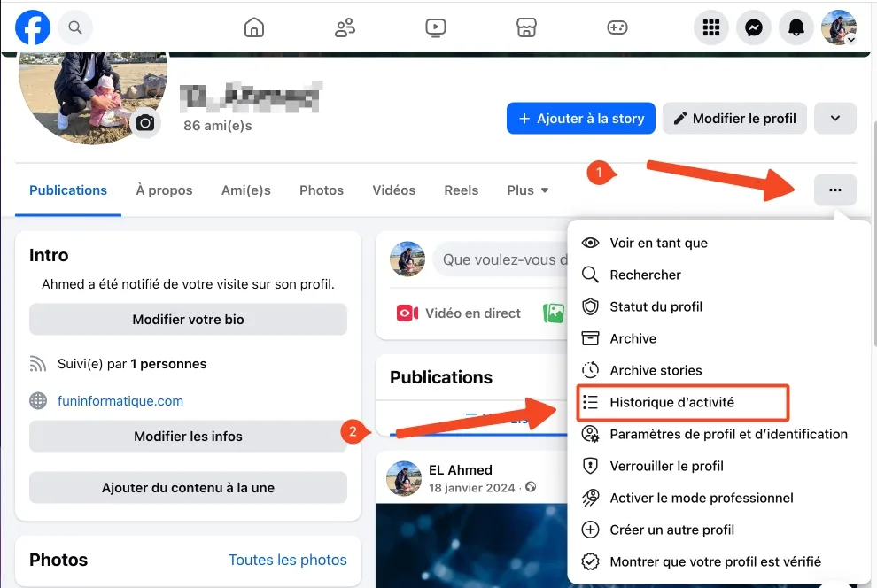The height and width of the screenshot is (588, 877).
Task: Click Modifier le profil button
Action: [x=734, y=119]
